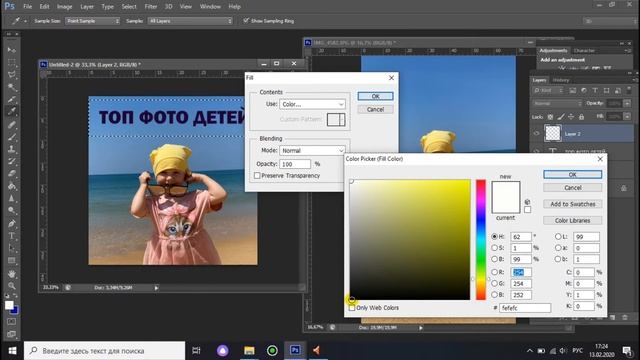Click Cancel in the Fill dialog

(x=375, y=109)
